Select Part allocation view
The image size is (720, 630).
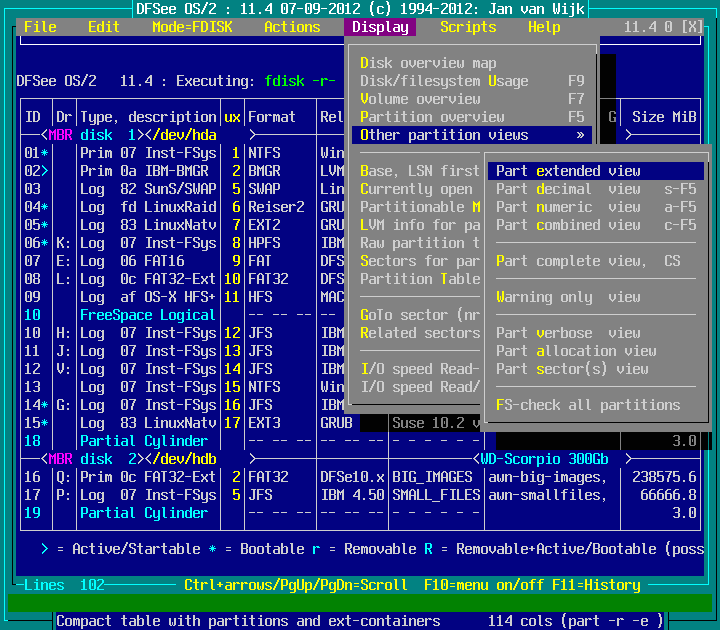click(x=576, y=351)
